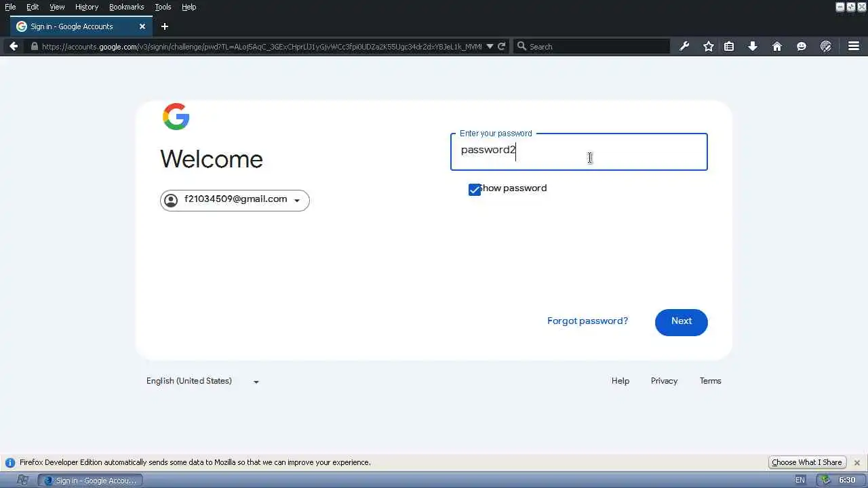The width and height of the screenshot is (868, 488).
Task: Uncheck the Show password checkbox
Action: [475, 190]
